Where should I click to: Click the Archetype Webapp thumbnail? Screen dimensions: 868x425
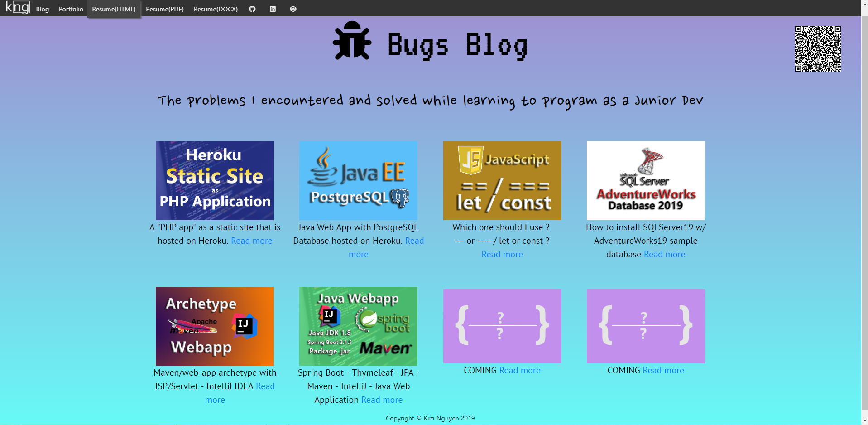click(x=215, y=326)
